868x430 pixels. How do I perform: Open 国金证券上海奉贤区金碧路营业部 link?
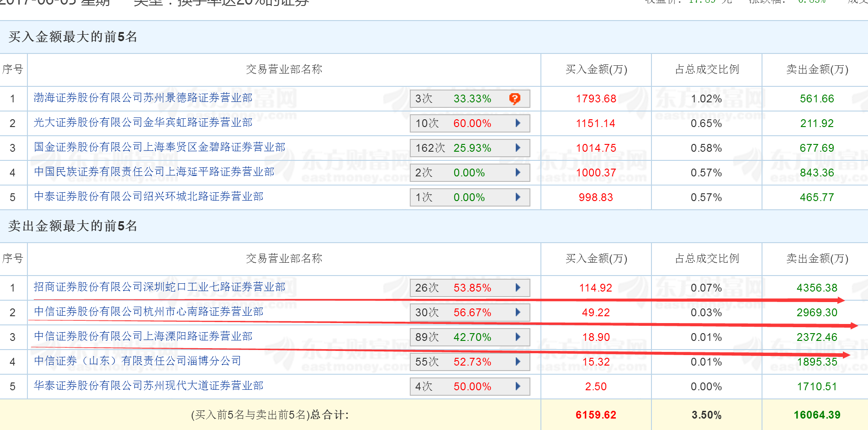point(159,147)
